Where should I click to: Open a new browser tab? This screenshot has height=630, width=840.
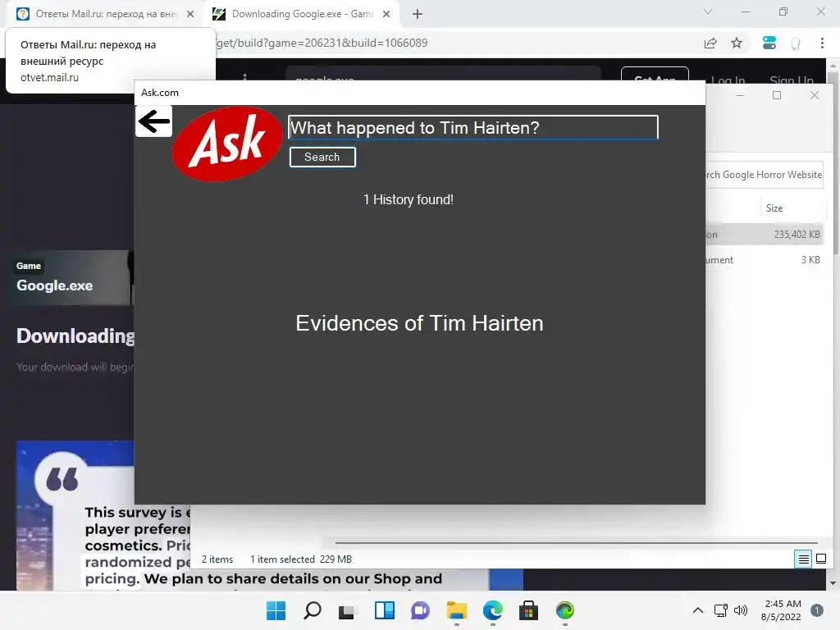(418, 14)
